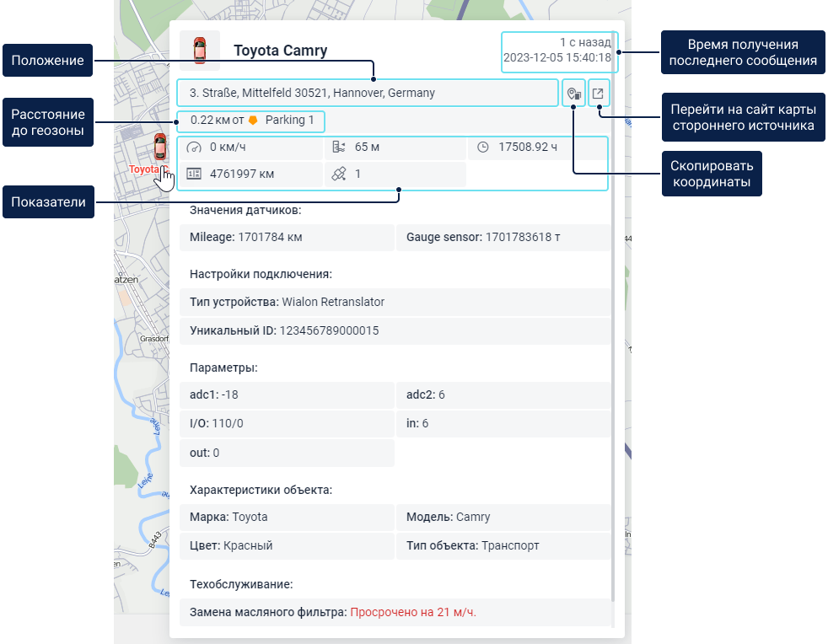The height and width of the screenshot is (644, 828).
Task: Click the Параметры section heading
Action: click(x=224, y=368)
